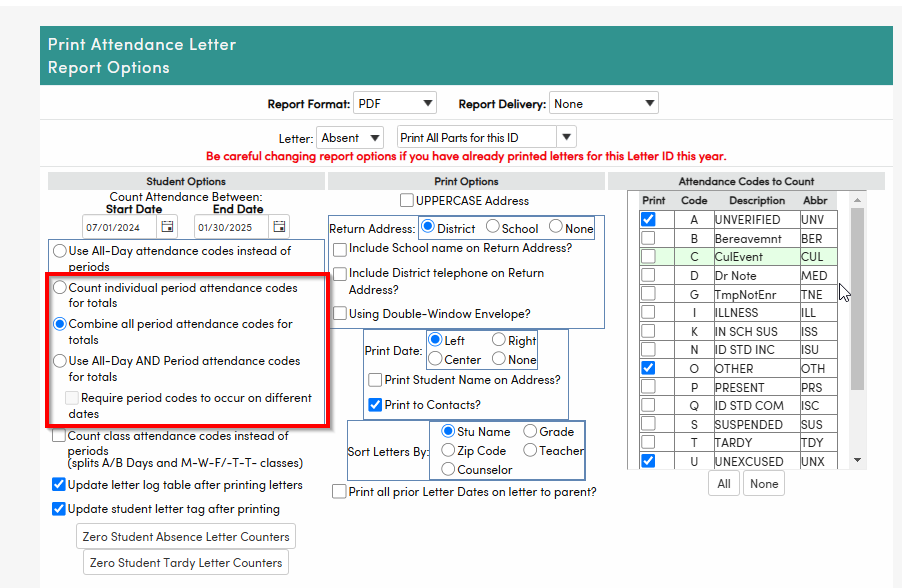
Task: Sort letters by Counselor
Action: pos(448,469)
